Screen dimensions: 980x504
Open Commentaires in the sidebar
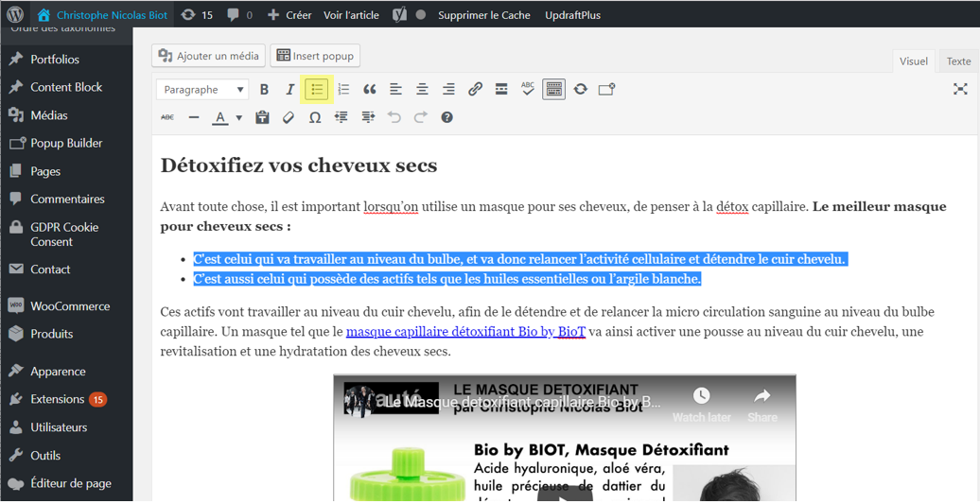click(66, 200)
